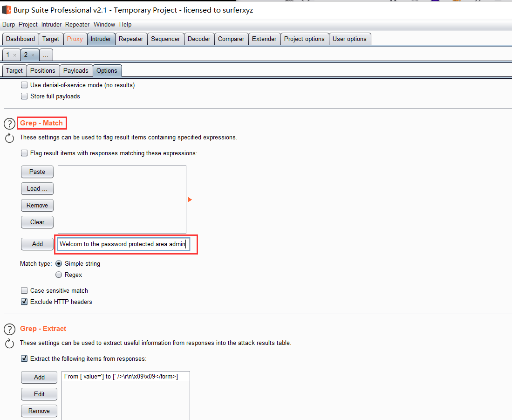
Task: Open Grep - Match help question icon
Action: point(9,124)
